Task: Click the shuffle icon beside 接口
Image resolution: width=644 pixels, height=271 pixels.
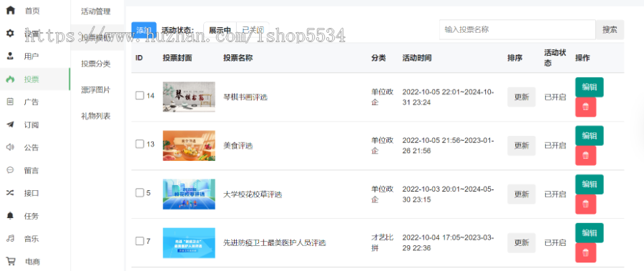Action: (x=10, y=192)
